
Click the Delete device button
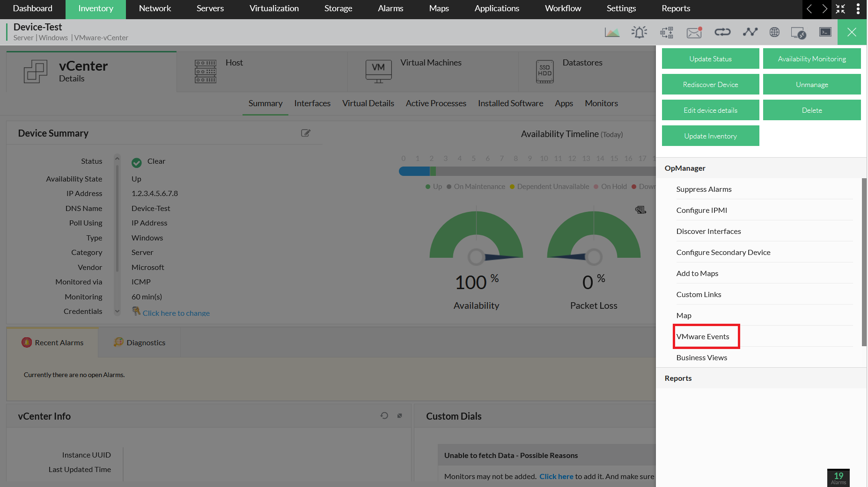click(x=812, y=110)
